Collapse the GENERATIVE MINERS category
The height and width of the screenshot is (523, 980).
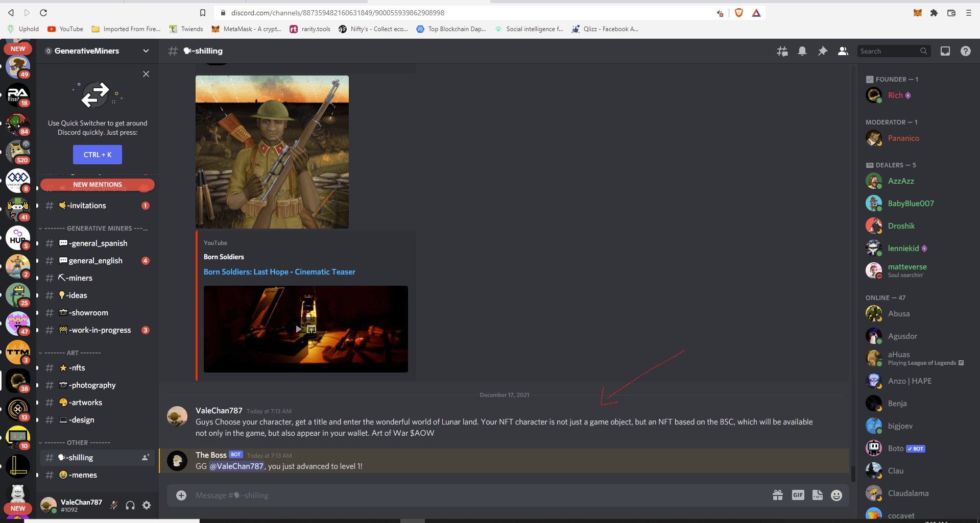93,228
